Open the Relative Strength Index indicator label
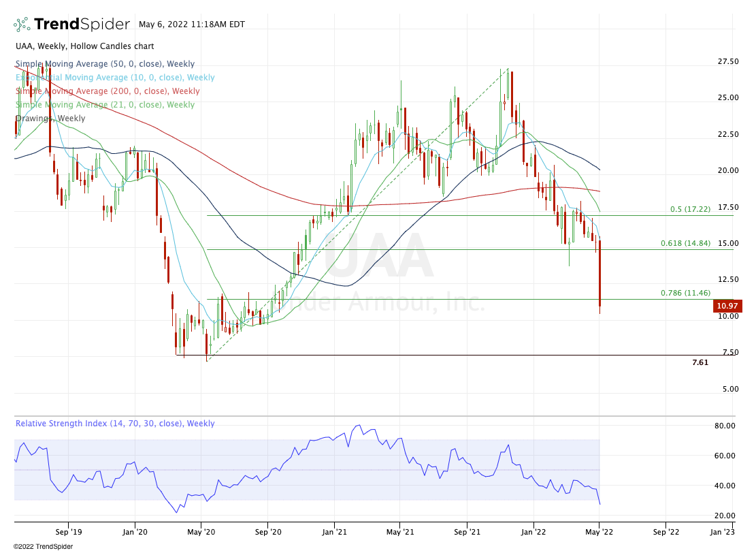This screenshot has width=756, height=553. coord(114,424)
